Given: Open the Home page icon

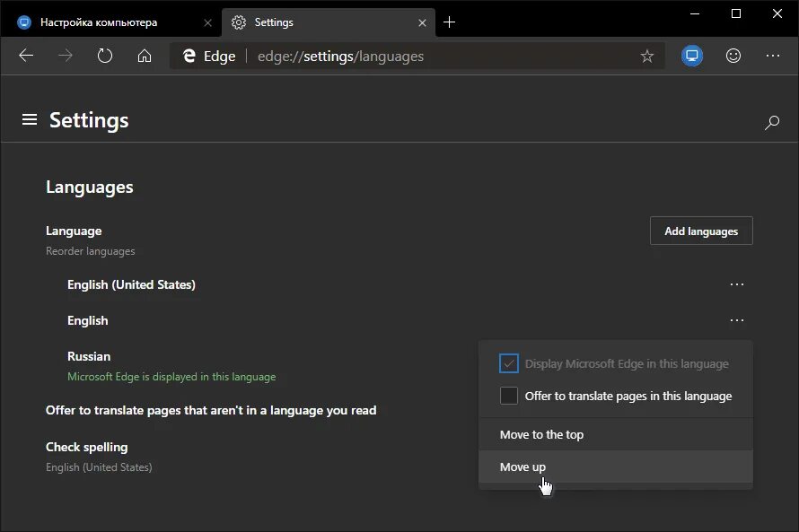Looking at the screenshot, I should [145, 56].
